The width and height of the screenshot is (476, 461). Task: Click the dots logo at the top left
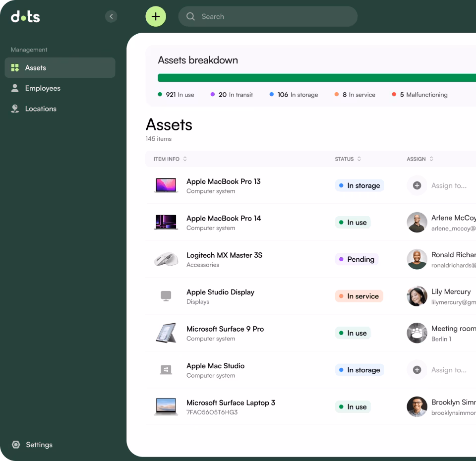click(25, 16)
